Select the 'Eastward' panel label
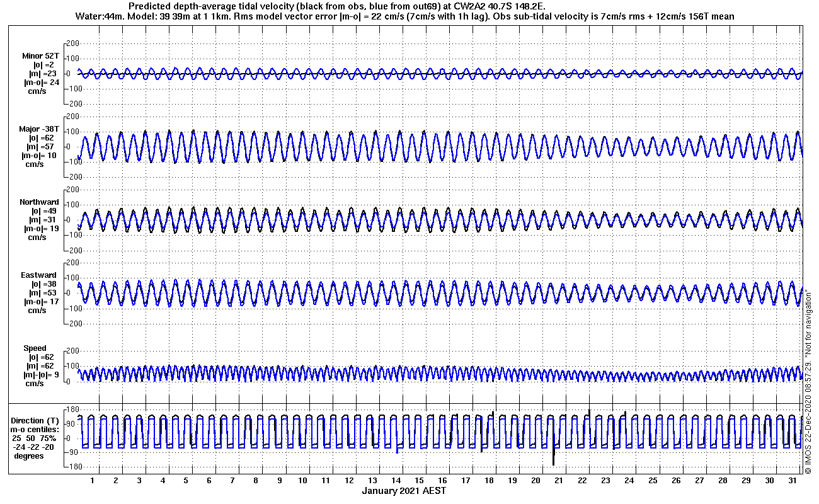Screen dimensions: 819x504 pyautogui.click(x=38, y=275)
